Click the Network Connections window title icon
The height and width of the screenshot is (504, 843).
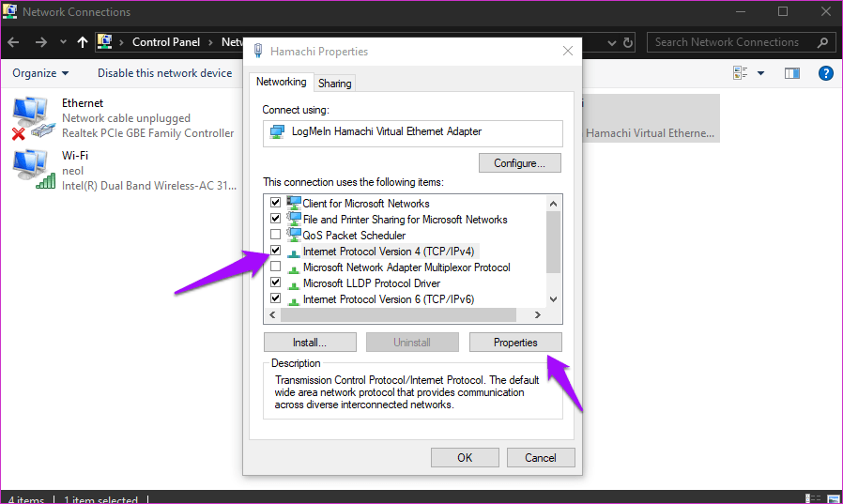click(x=9, y=11)
